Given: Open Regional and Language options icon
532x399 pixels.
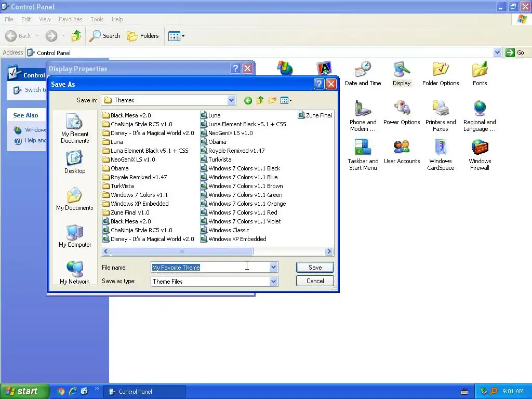Looking at the screenshot, I should click(x=480, y=116).
